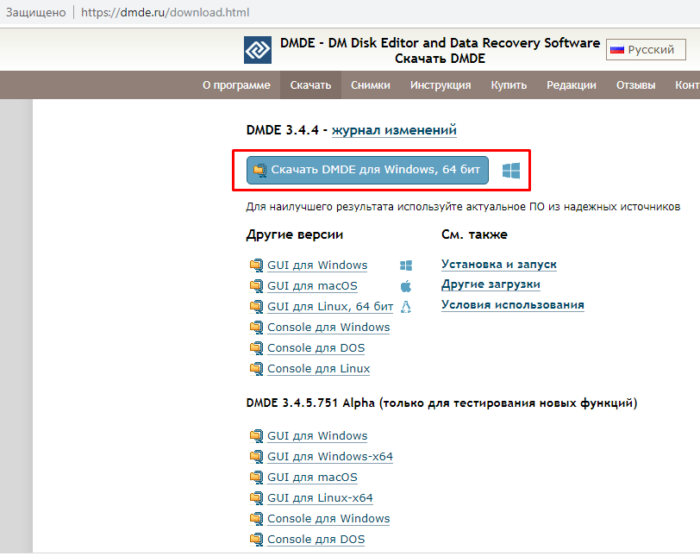The width and height of the screenshot is (700, 556).
Task: Open Alpha Console для DOS link
Action: [x=316, y=539]
